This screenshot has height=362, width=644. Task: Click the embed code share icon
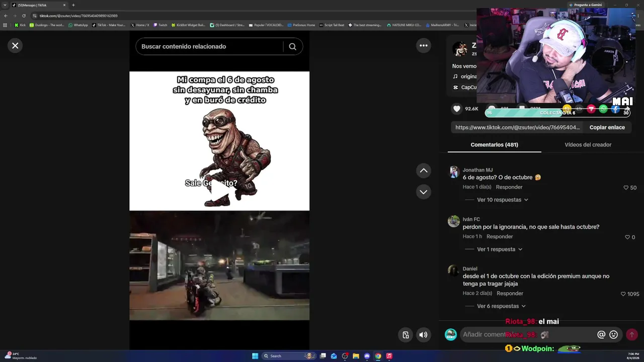579,109
